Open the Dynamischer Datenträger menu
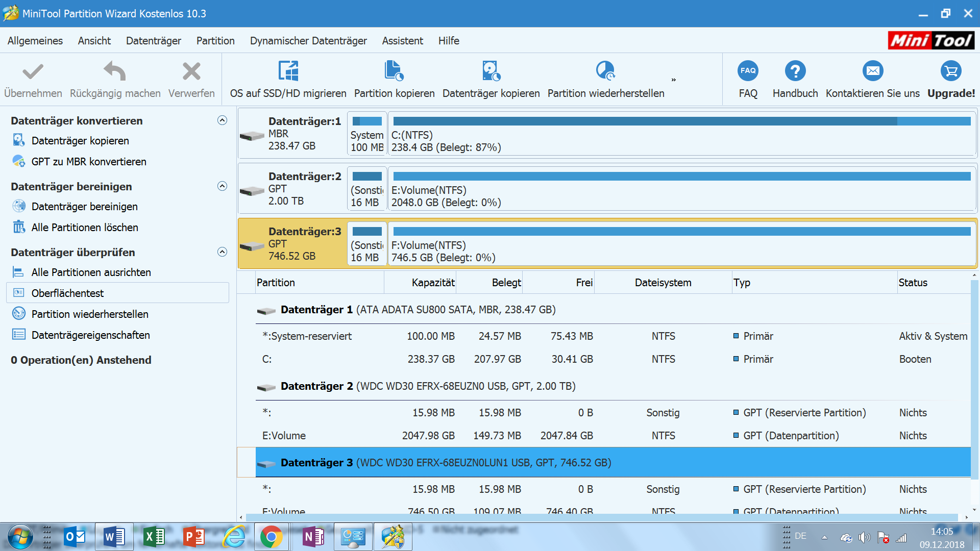The image size is (980, 551). coord(308,41)
